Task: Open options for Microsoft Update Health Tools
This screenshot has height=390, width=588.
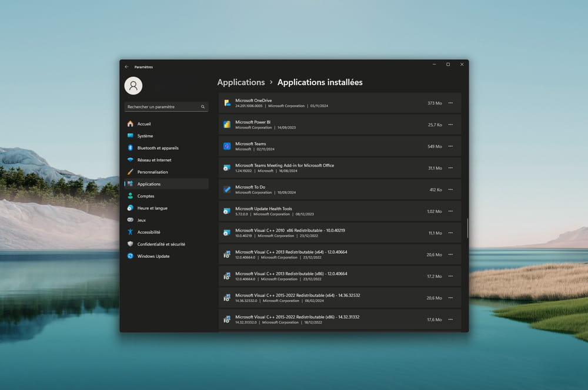Action: coord(450,211)
